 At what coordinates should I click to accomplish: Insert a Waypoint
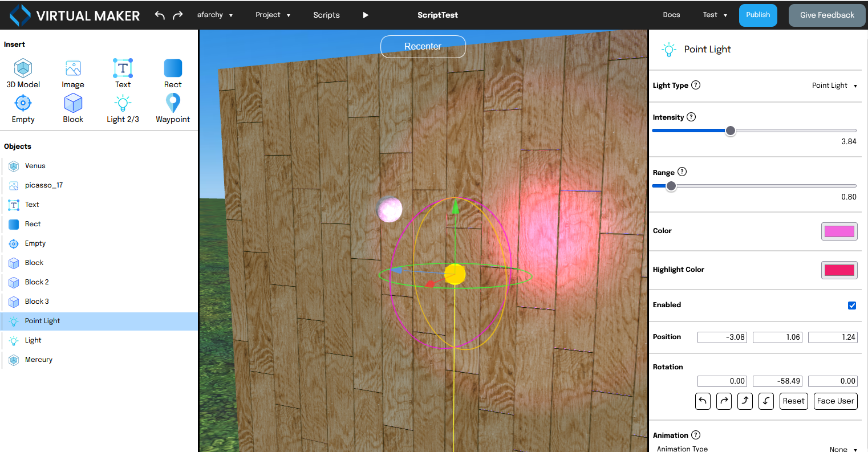tap(173, 108)
